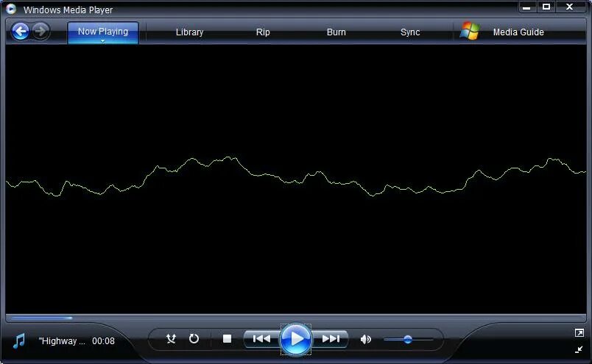
Task: Stop playback with the square button
Action: coord(227,339)
